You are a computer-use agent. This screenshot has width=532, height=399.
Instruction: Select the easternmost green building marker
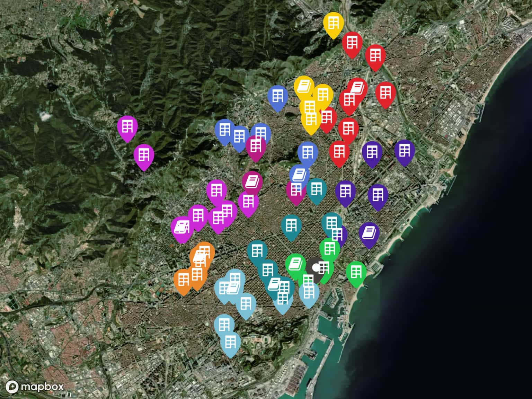(356, 272)
